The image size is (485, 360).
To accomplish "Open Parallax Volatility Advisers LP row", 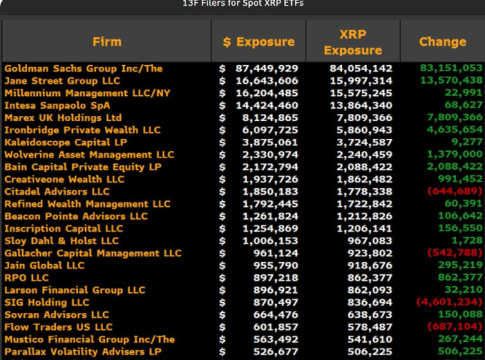I will point(243,352).
